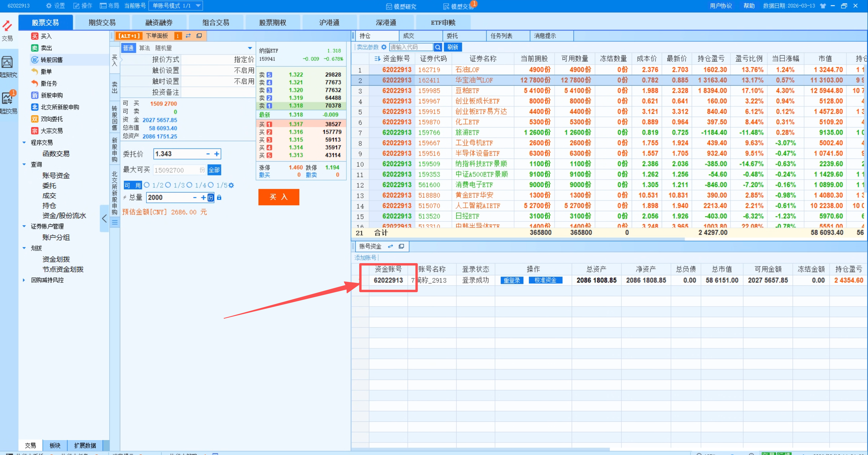Click the lock icon next to 总量 field

click(x=219, y=198)
